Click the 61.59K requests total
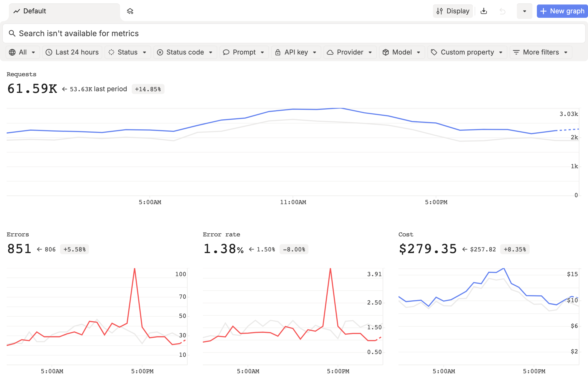Screen dimensions: 588x381 (32, 89)
